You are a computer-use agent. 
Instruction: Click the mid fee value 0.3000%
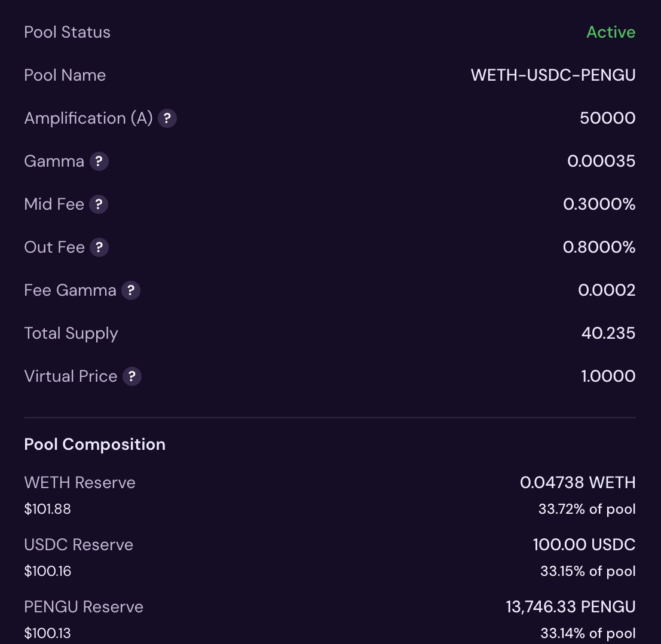599,204
